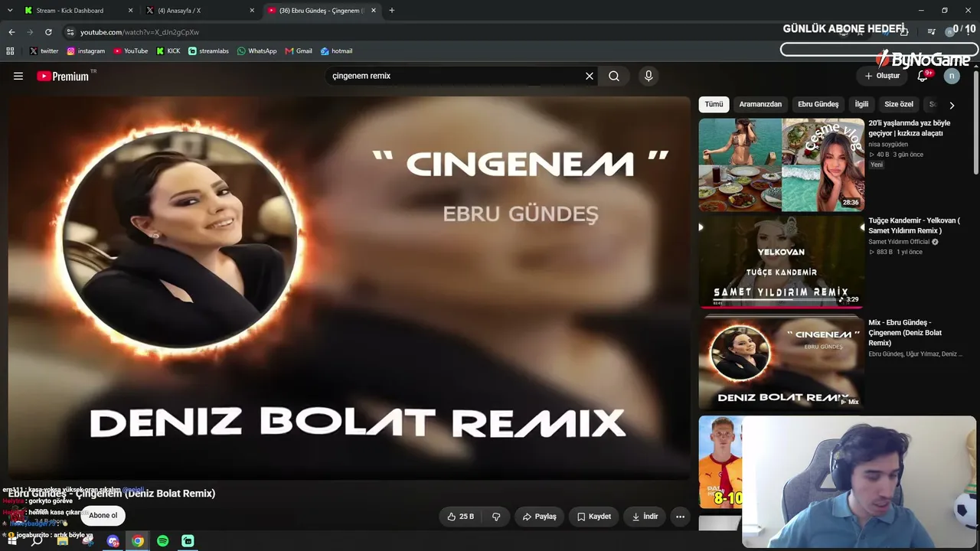Close the Kick Dashboard tab
The image size is (980, 551).
click(130, 11)
